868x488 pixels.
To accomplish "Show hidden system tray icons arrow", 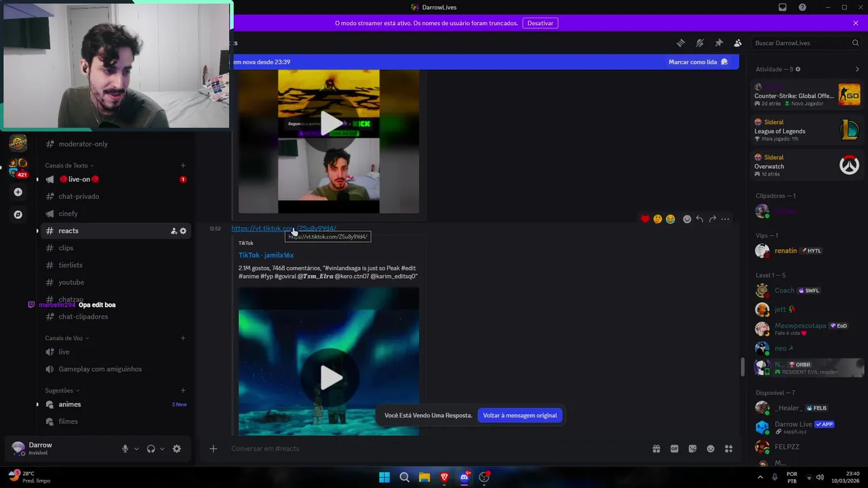I will [759, 477].
